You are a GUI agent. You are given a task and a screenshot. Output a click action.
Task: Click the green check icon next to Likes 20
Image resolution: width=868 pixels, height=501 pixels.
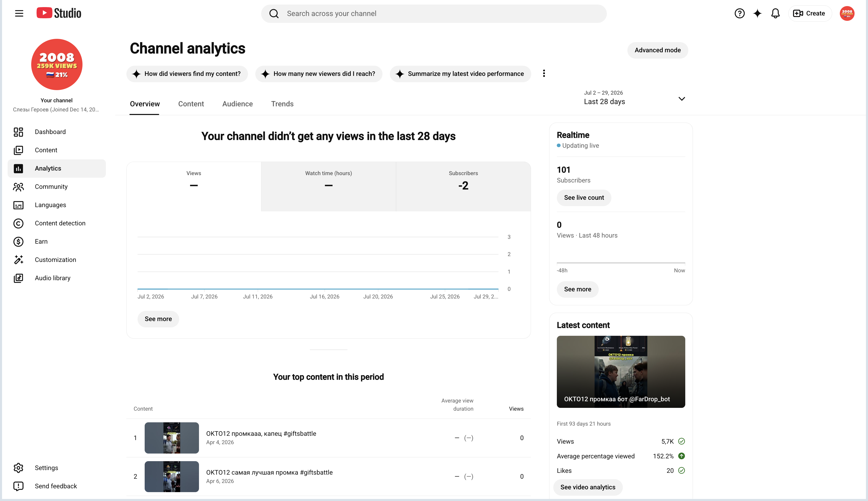coord(681,470)
